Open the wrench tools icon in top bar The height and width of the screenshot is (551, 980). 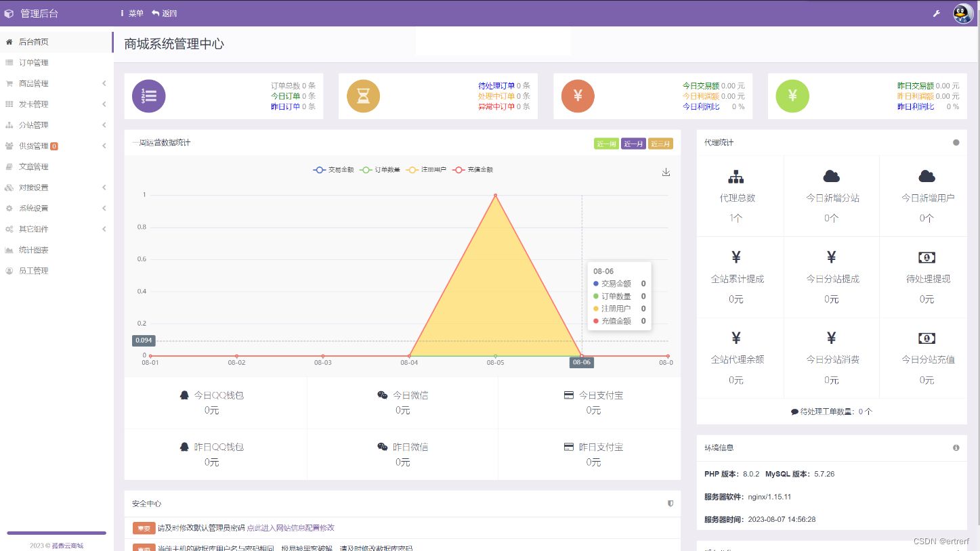936,13
